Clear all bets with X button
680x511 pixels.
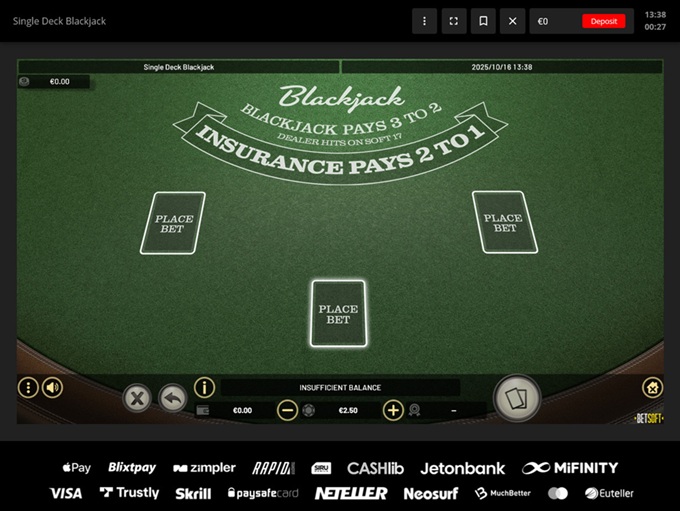click(x=137, y=398)
